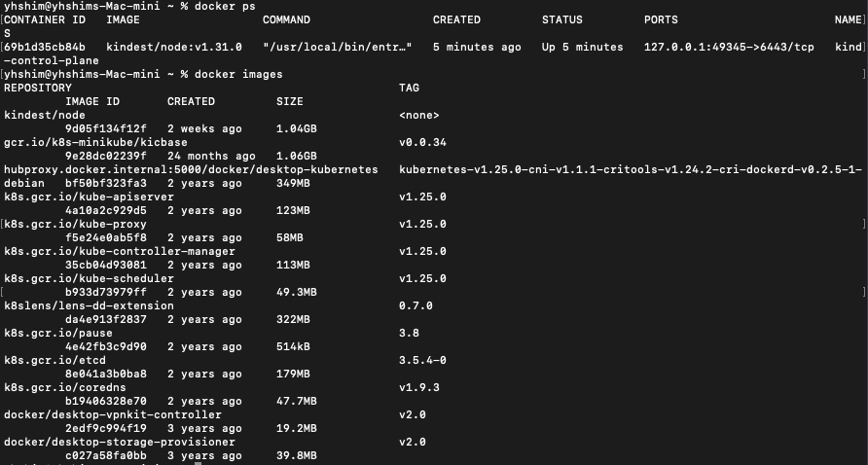Click image ID 9d05f134f12f
The height and width of the screenshot is (465, 868).
click(106, 129)
